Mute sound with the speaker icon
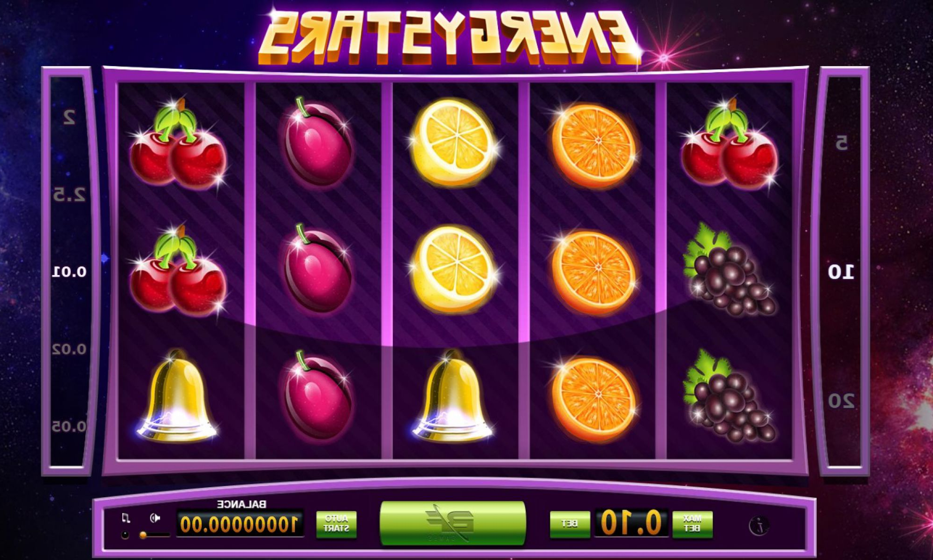This screenshot has width=933, height=560. [155, 518]
